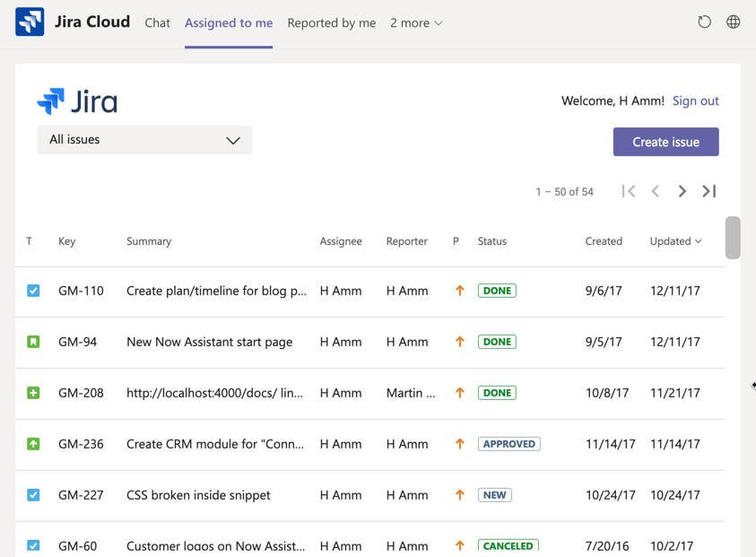Click the Status column header
Screen dimensions: 756x557
click(491, 241)
